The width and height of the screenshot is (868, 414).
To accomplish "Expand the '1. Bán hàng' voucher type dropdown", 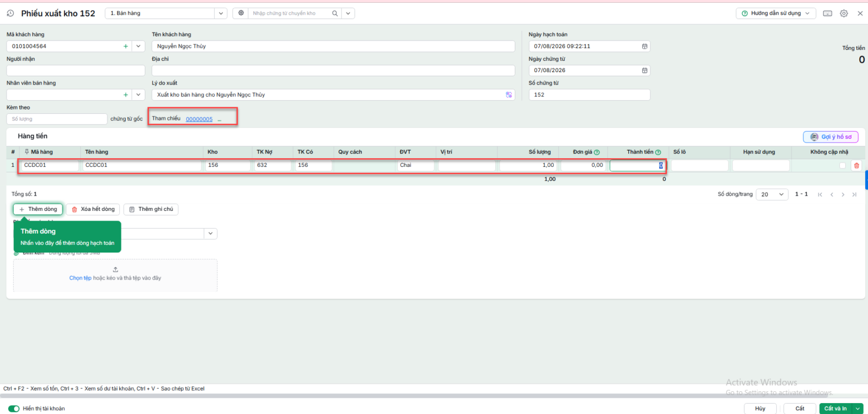I will 221,14.
